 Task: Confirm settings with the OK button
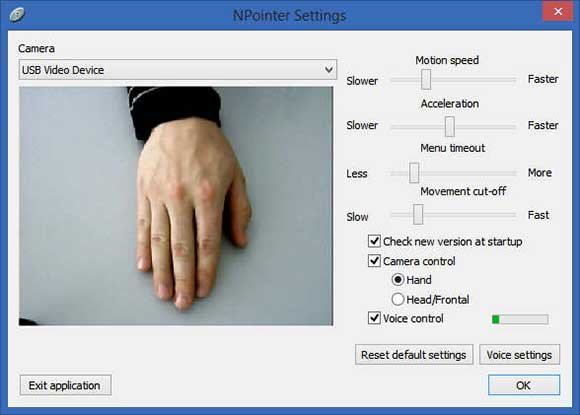point(524,385)
